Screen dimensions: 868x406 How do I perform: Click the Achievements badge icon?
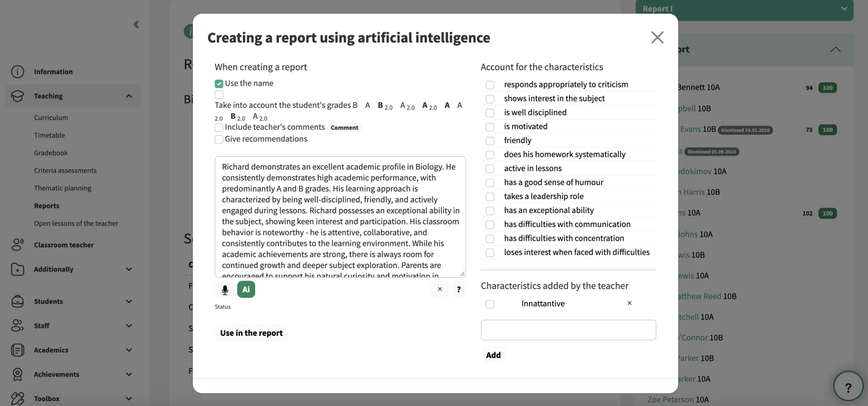17,374
